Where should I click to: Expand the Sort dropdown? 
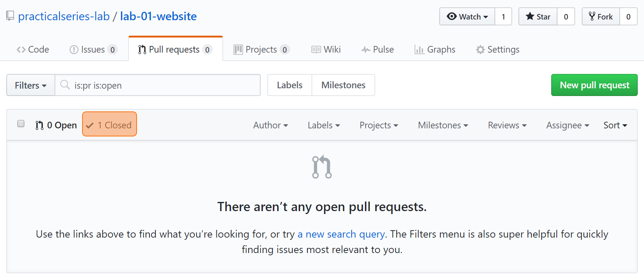tap(615, 125)
